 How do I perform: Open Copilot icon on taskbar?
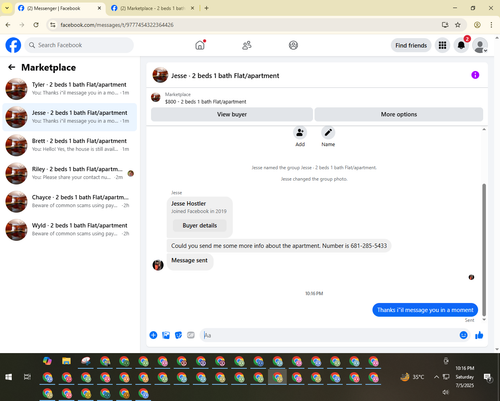coord(47,361)
